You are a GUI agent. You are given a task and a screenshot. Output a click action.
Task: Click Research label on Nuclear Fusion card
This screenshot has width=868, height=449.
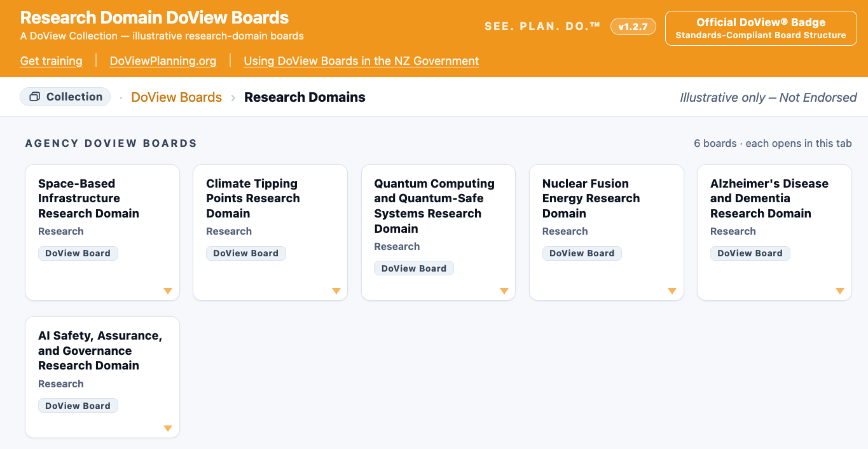[565, 231]
